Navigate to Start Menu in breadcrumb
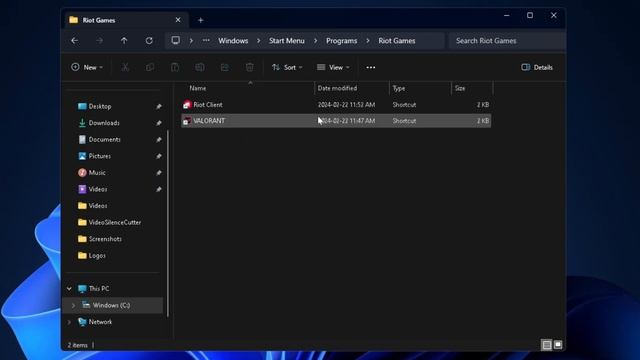The width and height of the screenshot is (640, 360). coord(287,41)
